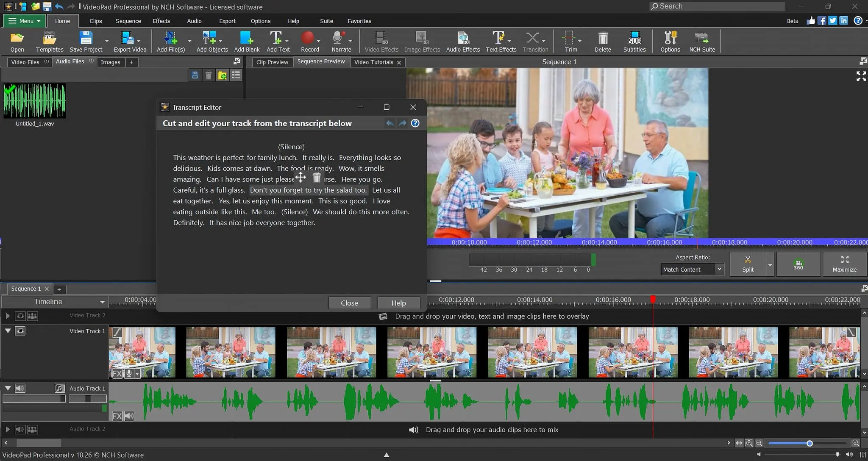Screen dimensions: 868x461
Task: Switch to the Clip Preview tab
Action: click(x=272, y=62)
